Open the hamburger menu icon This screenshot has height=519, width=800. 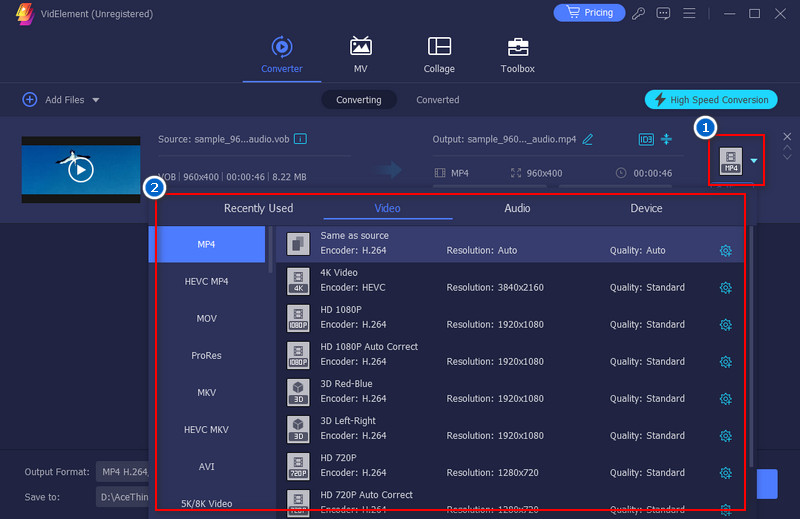(689, 13)
